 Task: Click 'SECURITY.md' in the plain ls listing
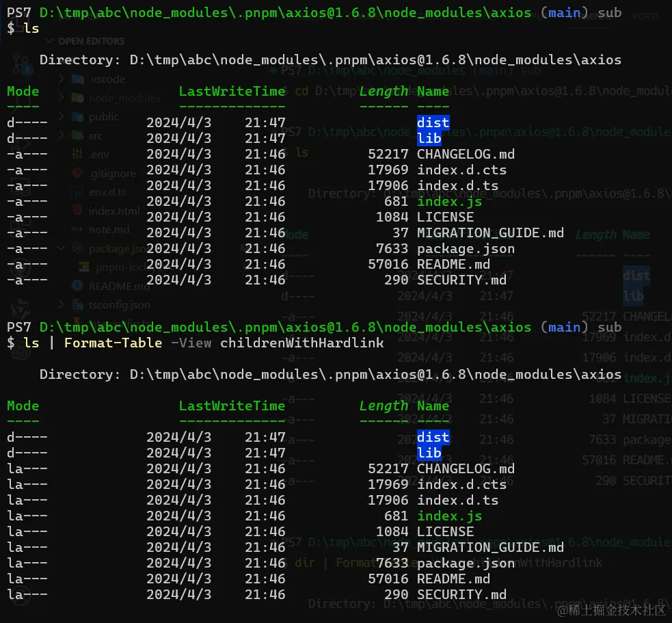tap(461, 280)
